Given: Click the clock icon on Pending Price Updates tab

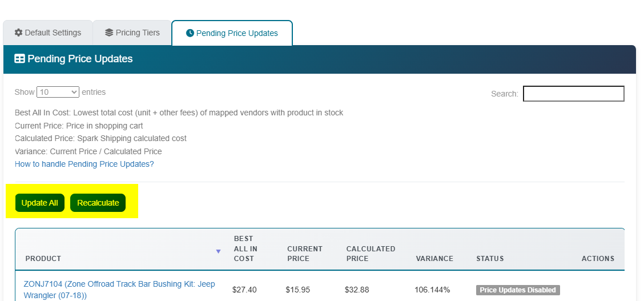Looking at the screenshot, I should pyautogui.click(x=190, y=33).
